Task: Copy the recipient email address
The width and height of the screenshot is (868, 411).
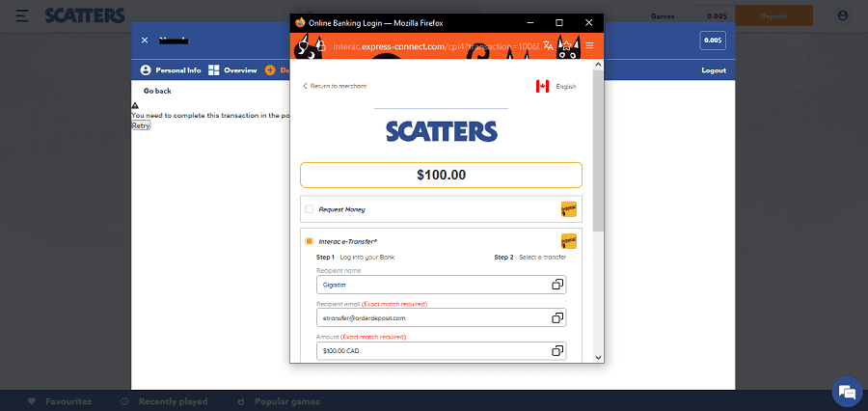Action: pos(557,318)
